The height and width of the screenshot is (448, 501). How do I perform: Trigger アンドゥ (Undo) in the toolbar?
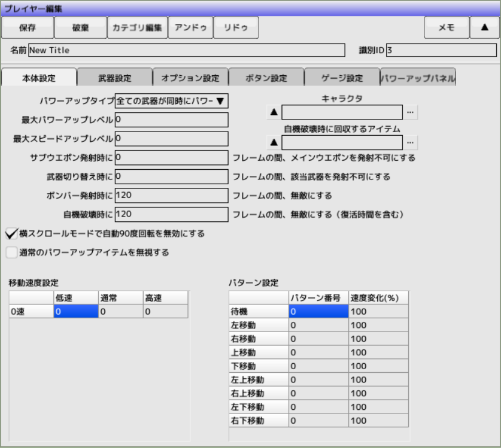click(x=191, y=27)
